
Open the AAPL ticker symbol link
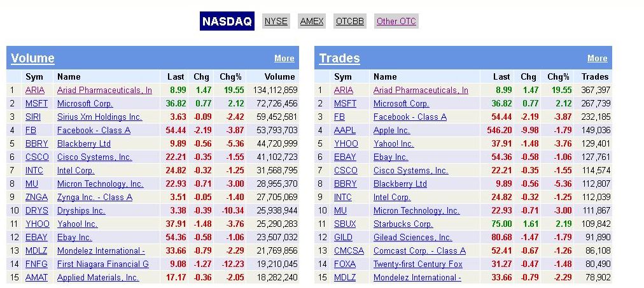[x=346, y=130]
